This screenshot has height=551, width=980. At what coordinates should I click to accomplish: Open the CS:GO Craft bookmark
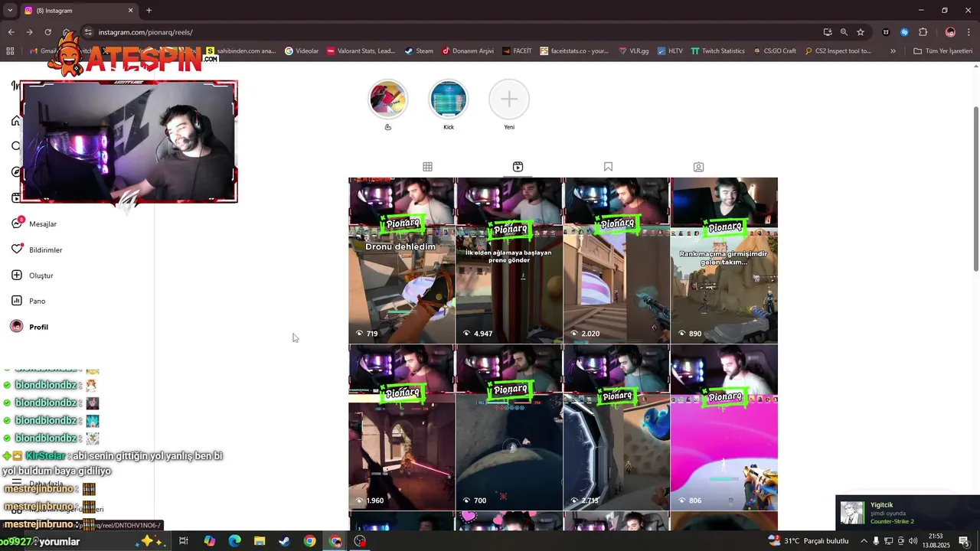pos(775,51)
